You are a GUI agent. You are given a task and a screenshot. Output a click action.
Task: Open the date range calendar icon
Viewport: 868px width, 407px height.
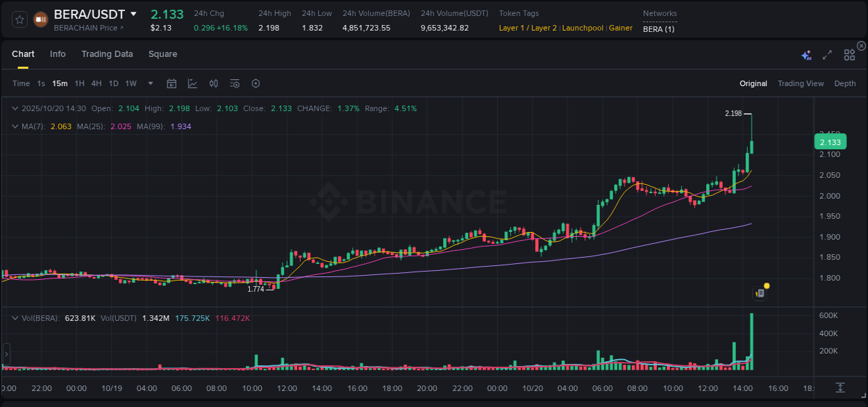[172, 83]
